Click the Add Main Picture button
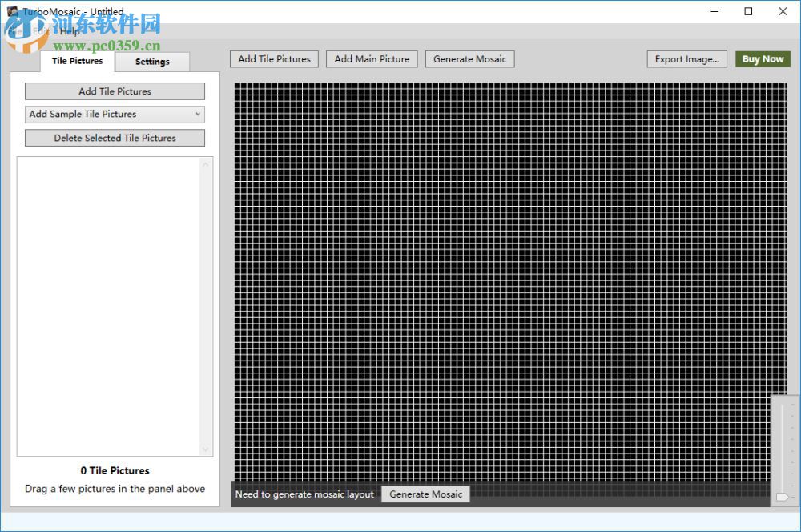Screen dimensions: 801x532 coord(372,59)
